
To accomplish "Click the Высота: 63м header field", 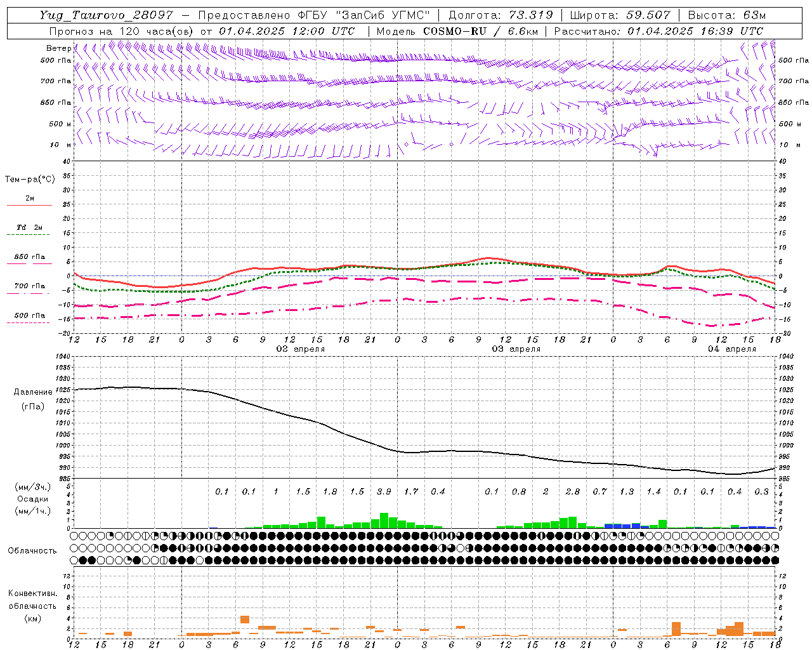I will coord(726,15).
